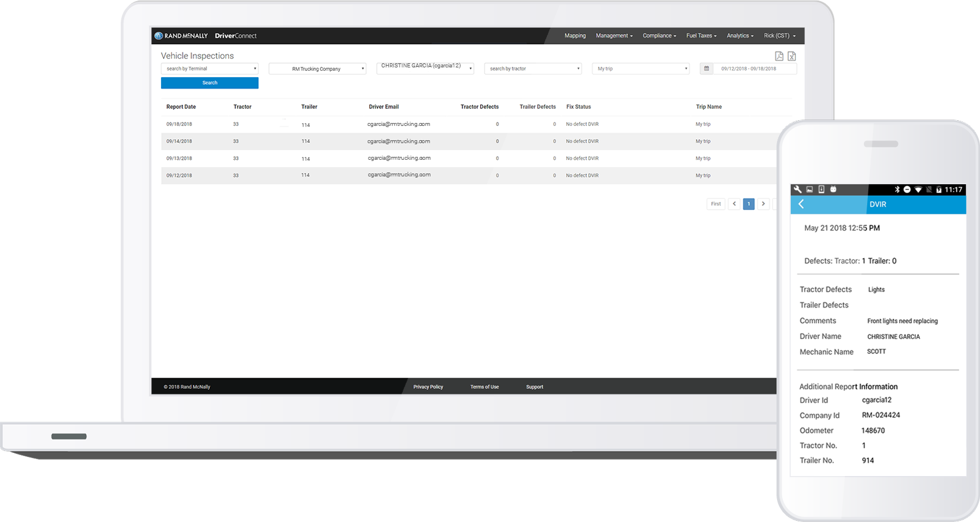Viewport: 980px width, 522px height.
Task: Open My trip dropdown
Action: coord(641,69)
